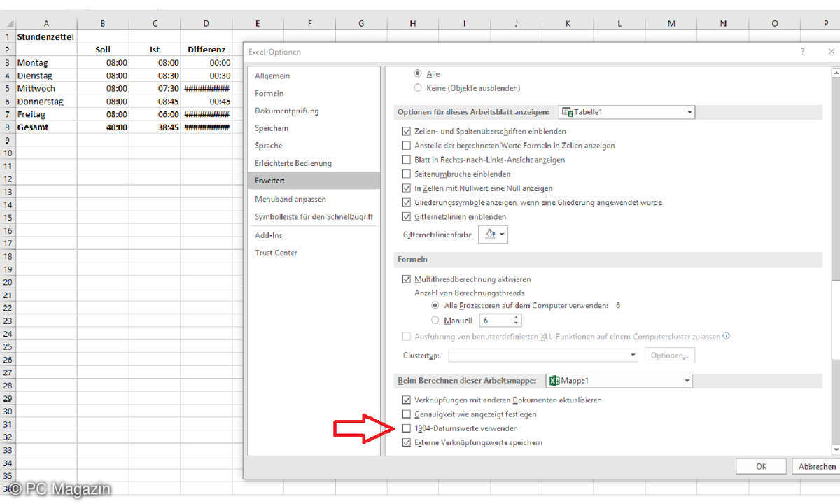Select the Erweitert options category
Screen dimensions: 840x504
coord(314,181)
